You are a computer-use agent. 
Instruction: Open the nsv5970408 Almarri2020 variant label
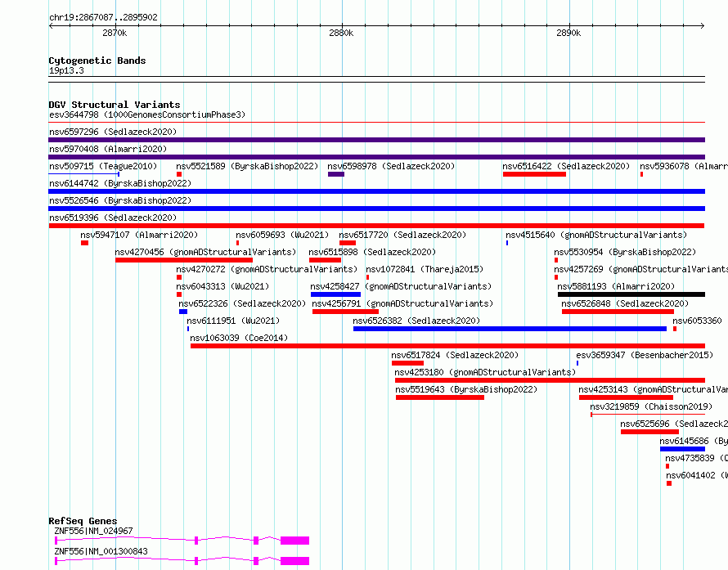(x=108, y=149)
